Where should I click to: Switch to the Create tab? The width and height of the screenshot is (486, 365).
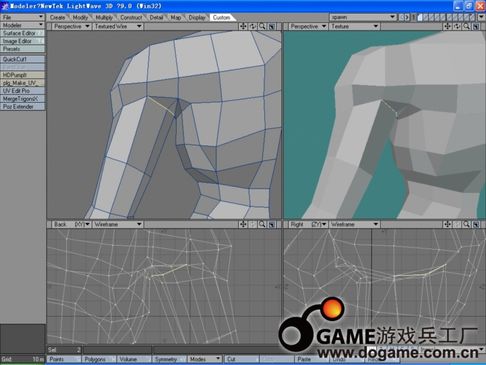click(57, 17)
